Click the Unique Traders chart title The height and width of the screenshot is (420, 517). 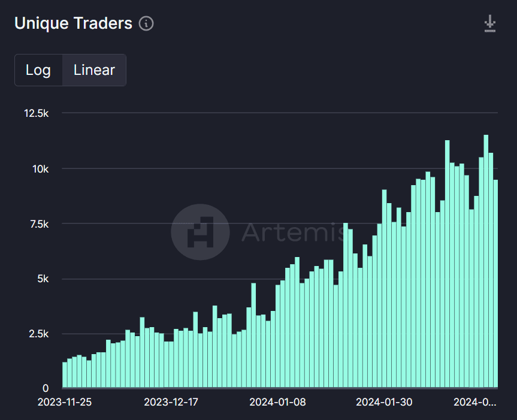click(73, 23)
